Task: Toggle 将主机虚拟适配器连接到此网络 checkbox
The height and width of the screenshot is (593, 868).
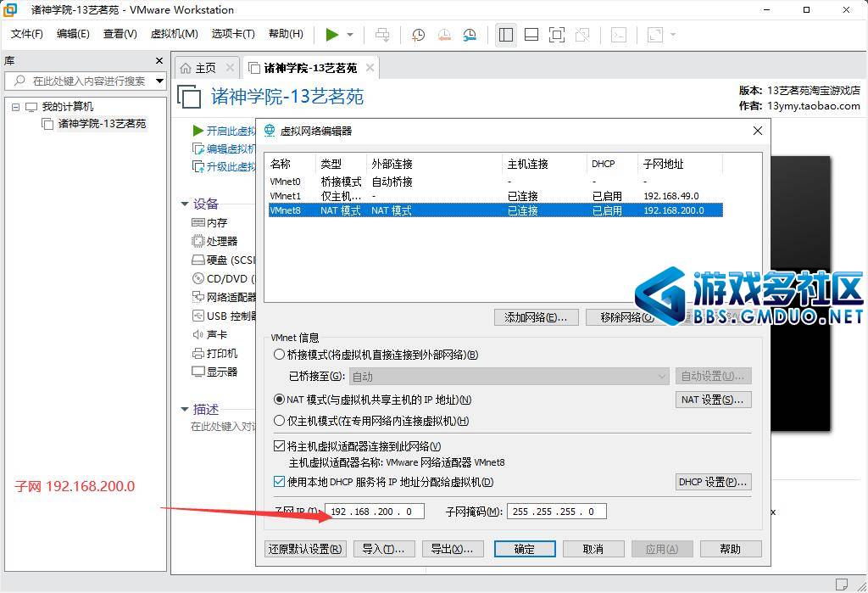Action: pos(280,446)
